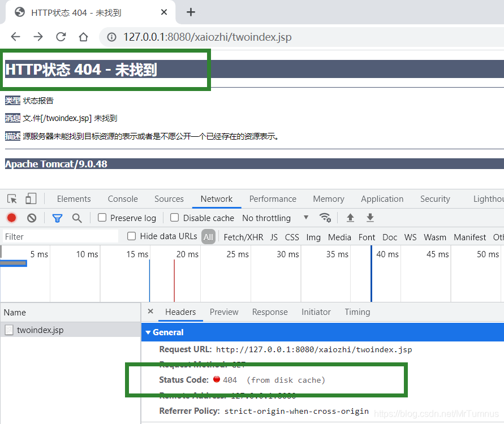Image resolution: width=504 pixels, height=424 pixels.
Task: Check Hide data URLs
Action: pos(131,236)
